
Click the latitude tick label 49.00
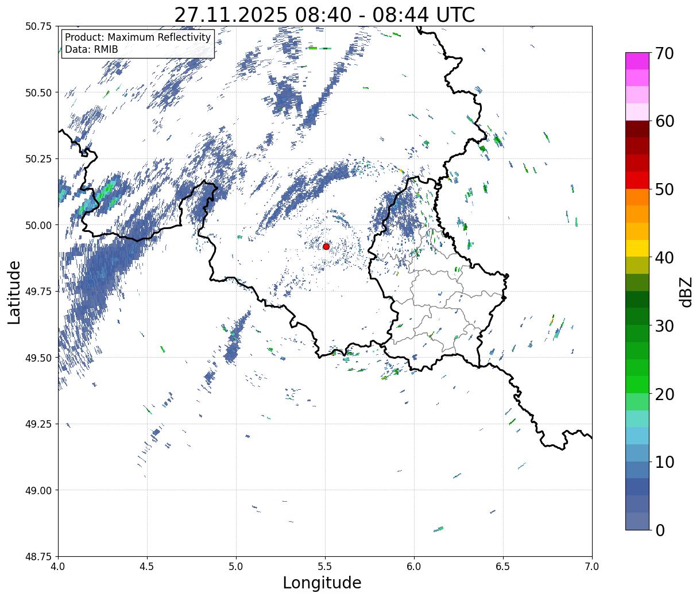tap(38, 490)
